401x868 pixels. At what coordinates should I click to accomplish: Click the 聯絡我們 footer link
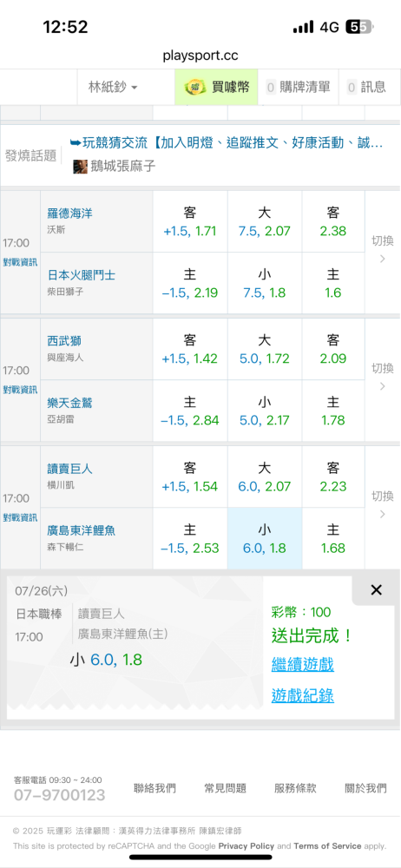pyautogui.click(x=155, y=788)
